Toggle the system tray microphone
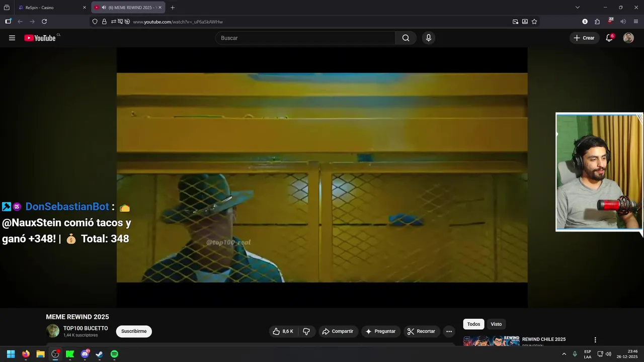The height and width of the screenshot is (362, 644). pos(575,354)
